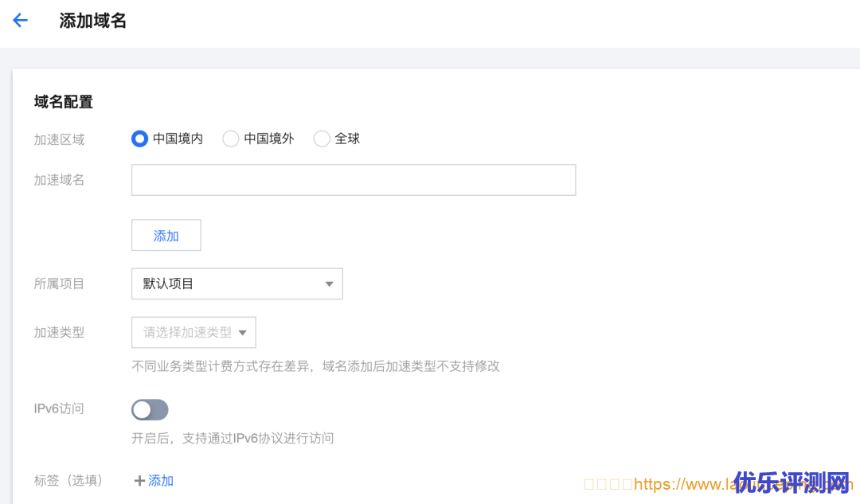Pick the 全球 radio button
860x504 pixels.
[322, 139]
